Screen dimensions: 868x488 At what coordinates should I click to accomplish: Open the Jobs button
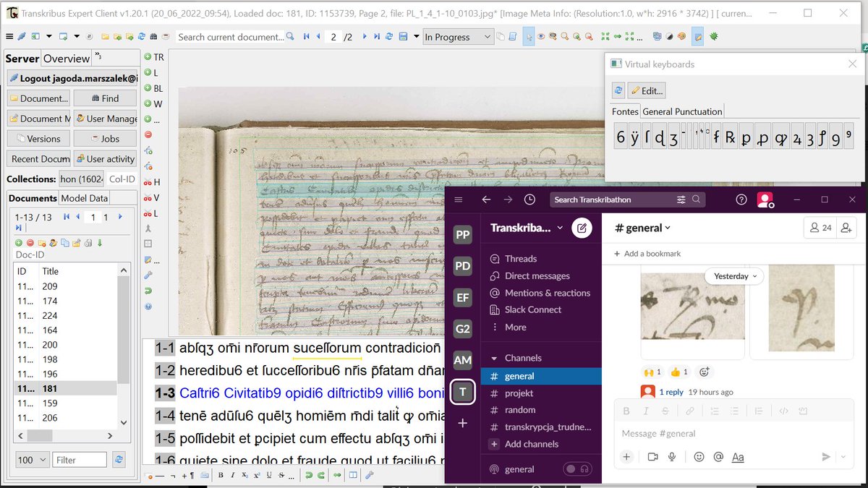click(106, 139)
